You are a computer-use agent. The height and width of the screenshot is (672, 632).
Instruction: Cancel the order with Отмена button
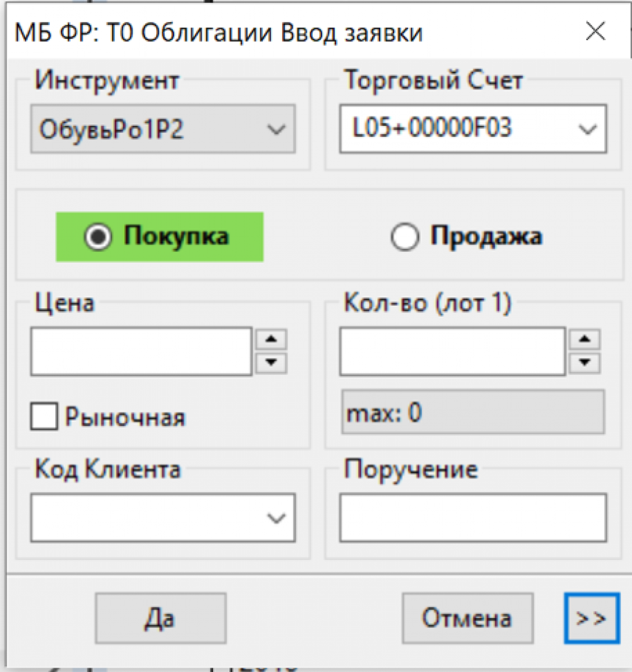coord(467,618)
